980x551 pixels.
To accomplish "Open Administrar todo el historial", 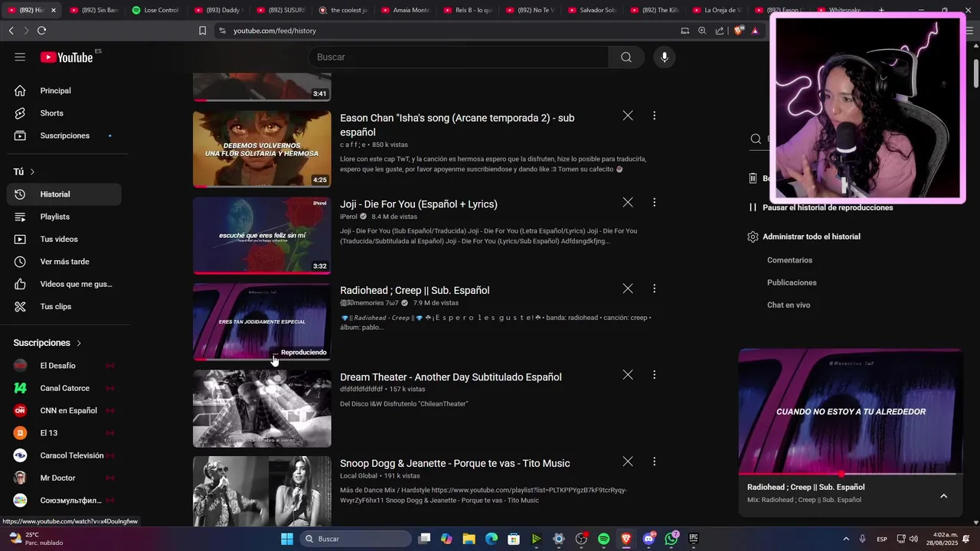I will [x=804, y=236].
